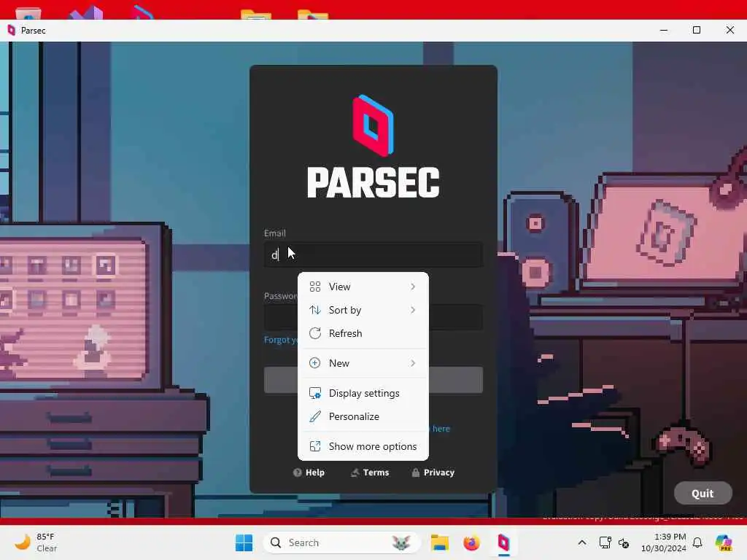Launch Firefox from the taskbar
The image size is (747, 560).
(x=472, y=542)
